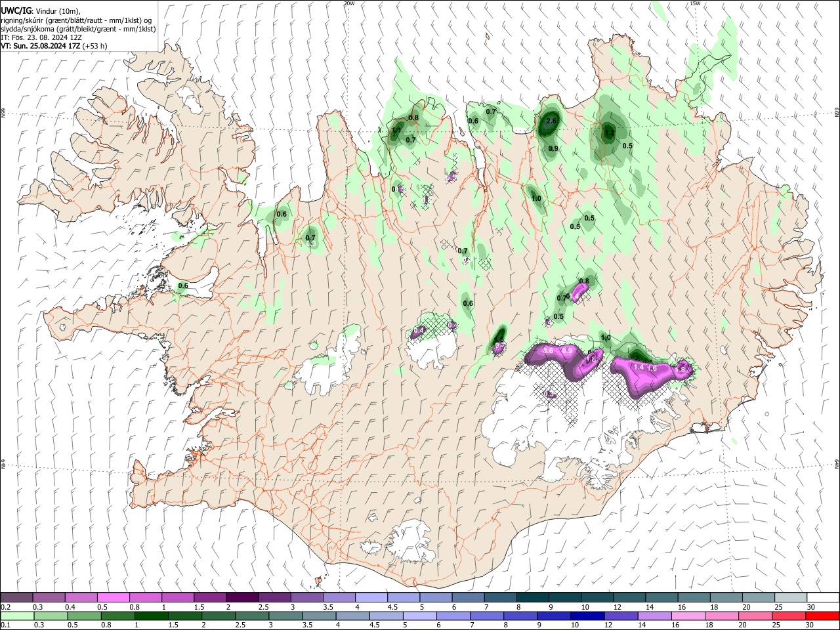Click the "slydda/snjókoma" legend description line
Image resolution: width=840 pixels, height=630 pixels.
[x=78, y=29]
